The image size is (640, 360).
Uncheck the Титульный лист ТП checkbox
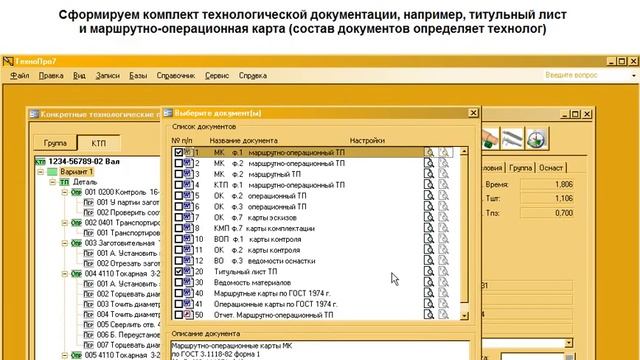178,271
